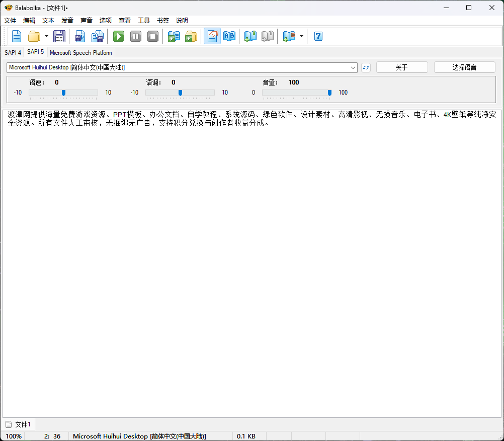Screen dimensions: 504x441
Task: Minimize the Balabolka window
Action: pos(446,8)
